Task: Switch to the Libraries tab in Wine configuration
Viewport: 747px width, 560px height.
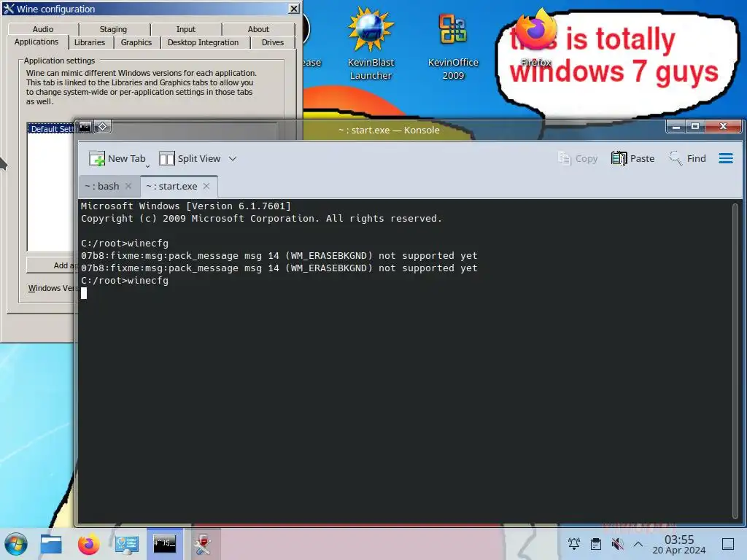Action: (x=90, y=42)
